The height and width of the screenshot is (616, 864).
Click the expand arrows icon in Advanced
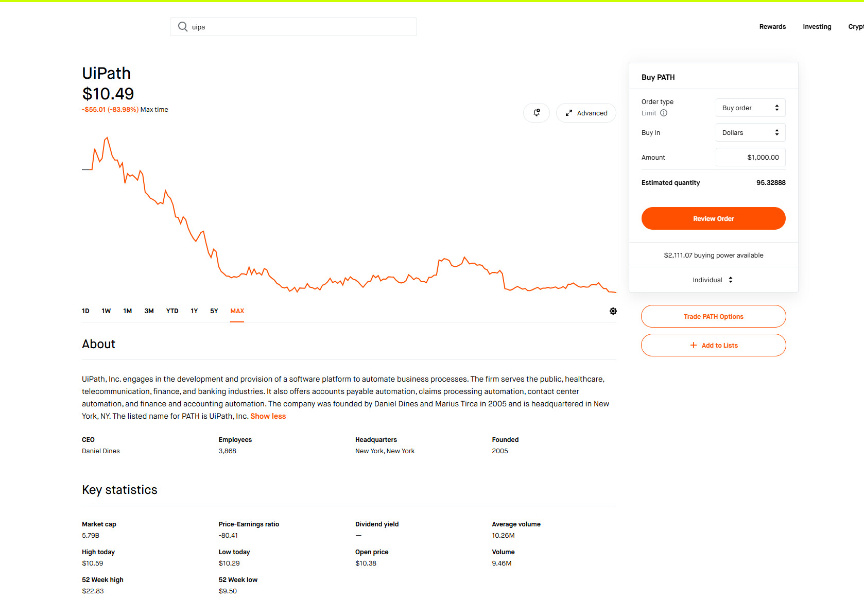(x=569, y=113)
